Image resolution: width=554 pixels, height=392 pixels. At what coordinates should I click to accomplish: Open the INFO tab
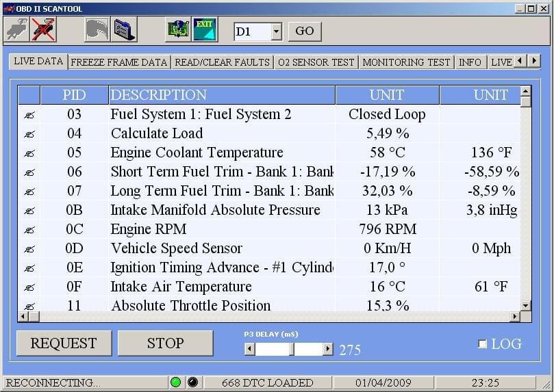coord(470,62)
